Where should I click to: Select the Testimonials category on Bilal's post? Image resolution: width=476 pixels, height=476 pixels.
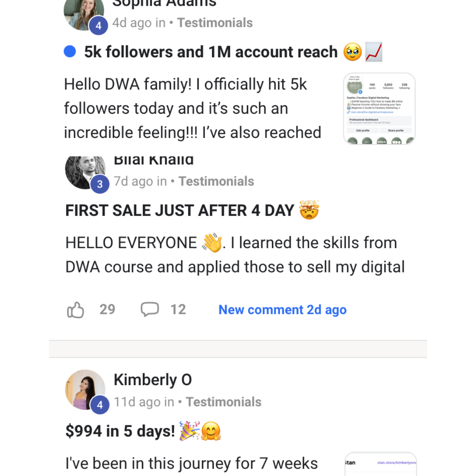pos(216,181)
